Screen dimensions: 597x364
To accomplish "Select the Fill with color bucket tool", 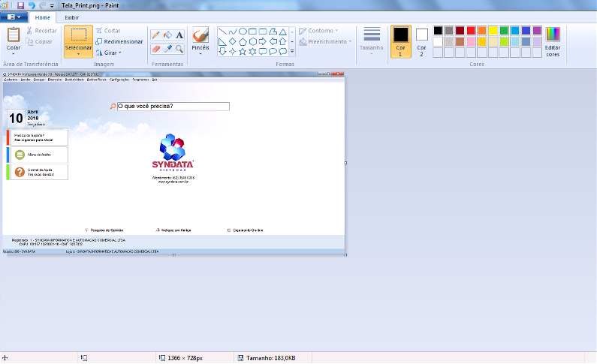I will coord(167,35).
